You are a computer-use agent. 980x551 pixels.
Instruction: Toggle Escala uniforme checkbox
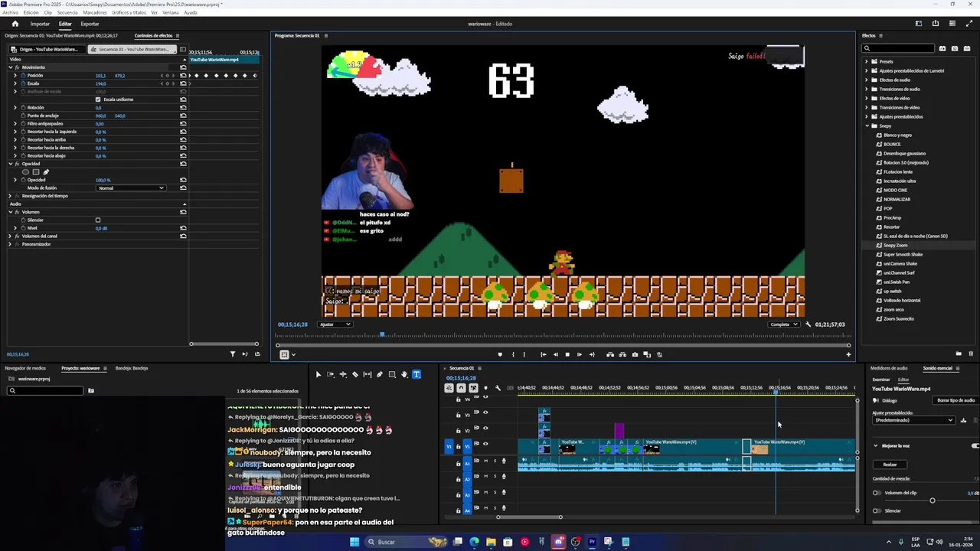click(x=98, y=99)
